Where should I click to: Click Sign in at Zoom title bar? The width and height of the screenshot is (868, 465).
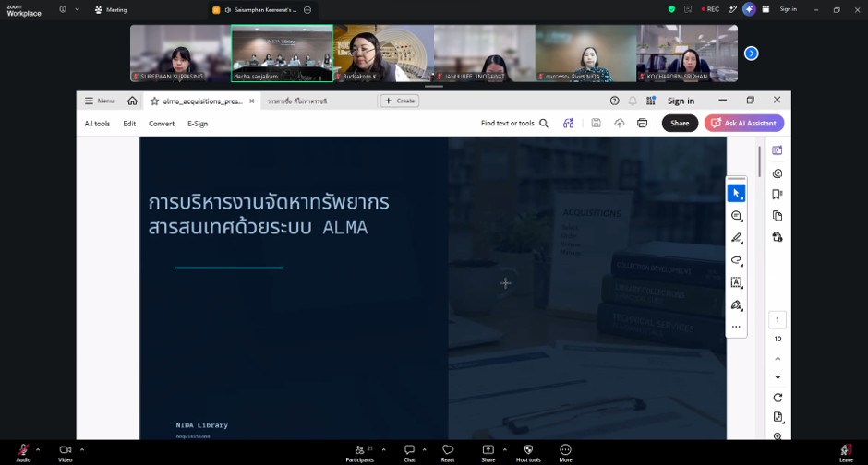[x=789, y=9]
